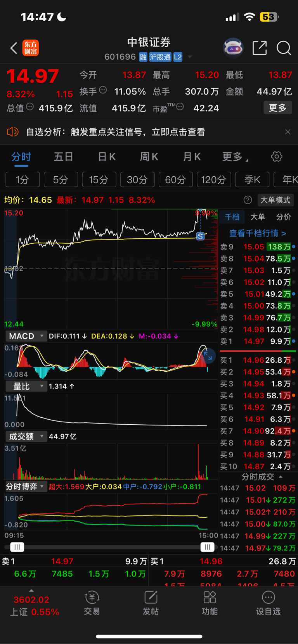Select the 卖1 14.97 order book row
Screen dimensions: 298x644
point(258,341)
